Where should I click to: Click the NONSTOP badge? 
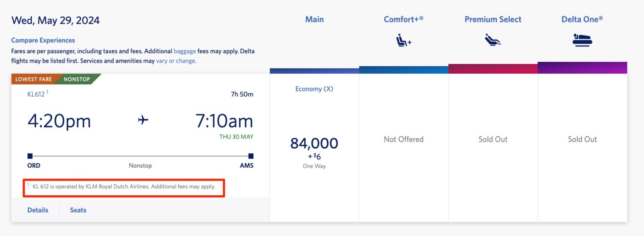(x=77, y=79)
